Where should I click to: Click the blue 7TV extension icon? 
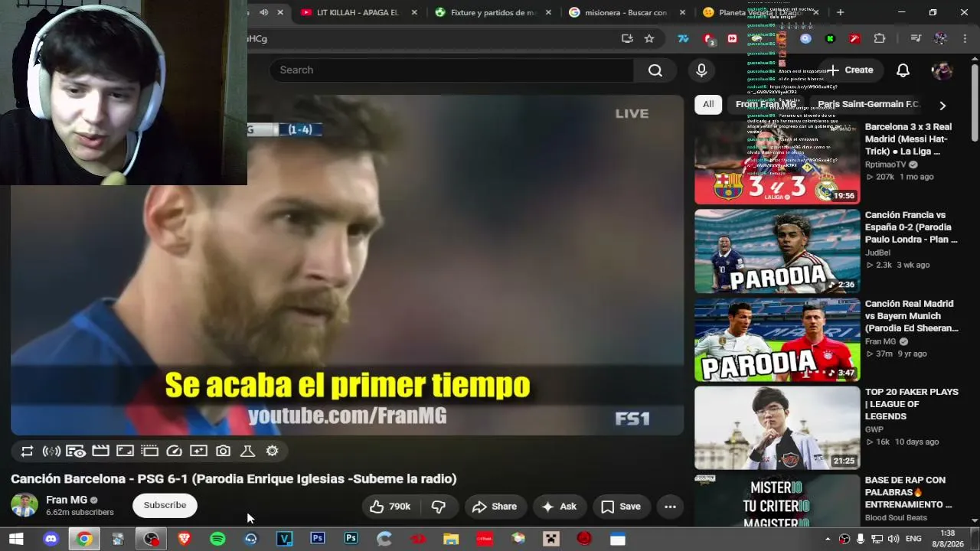(683, 38)
